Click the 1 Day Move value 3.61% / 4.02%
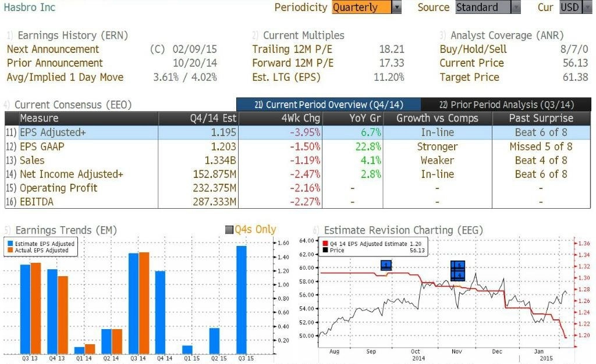Viewport: 596px width, 364px height. click(x=185, y=77)
